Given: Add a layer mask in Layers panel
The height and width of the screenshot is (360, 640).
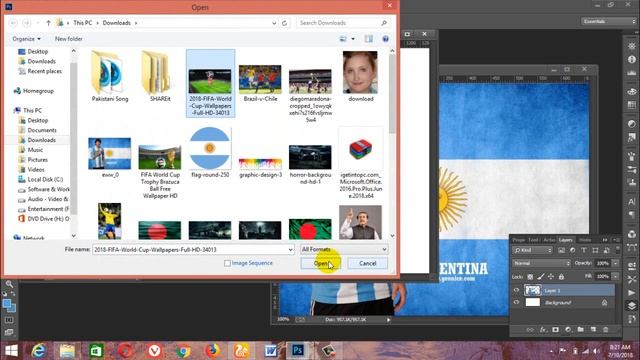Looking at the screenshot, I should pyautogui.click(x=556, y=329).
